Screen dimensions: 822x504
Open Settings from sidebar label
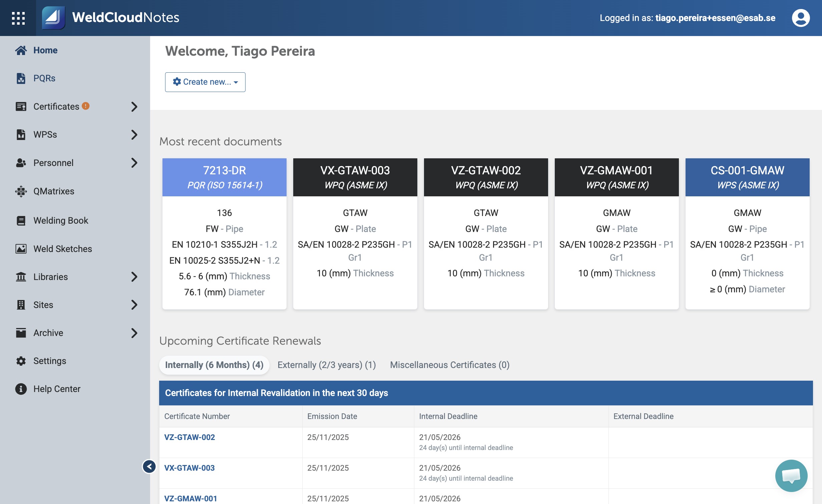tap(50, 361)
